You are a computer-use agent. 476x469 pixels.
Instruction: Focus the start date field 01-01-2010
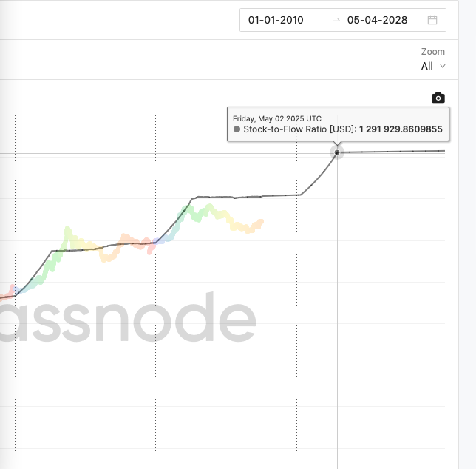pos(276,20)
